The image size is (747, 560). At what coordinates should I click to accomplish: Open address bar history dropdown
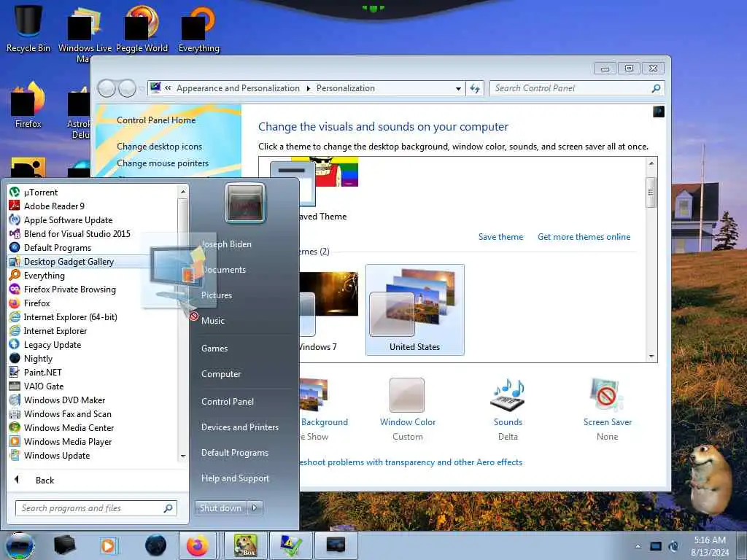tap(458, 88)
